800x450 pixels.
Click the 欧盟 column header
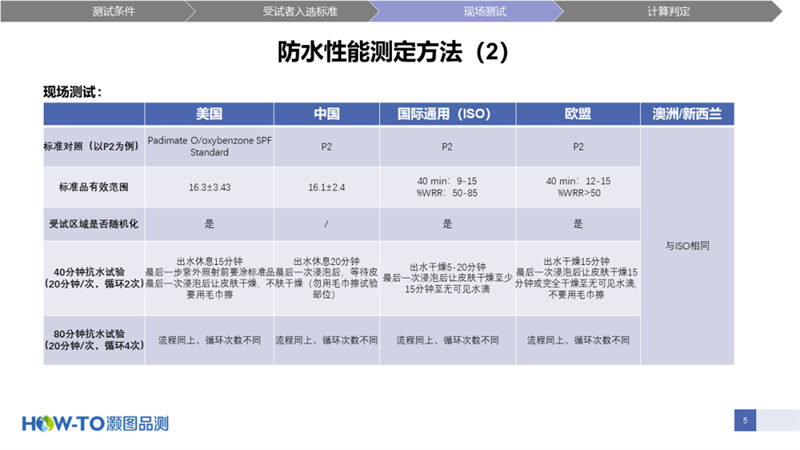[577, 114]
